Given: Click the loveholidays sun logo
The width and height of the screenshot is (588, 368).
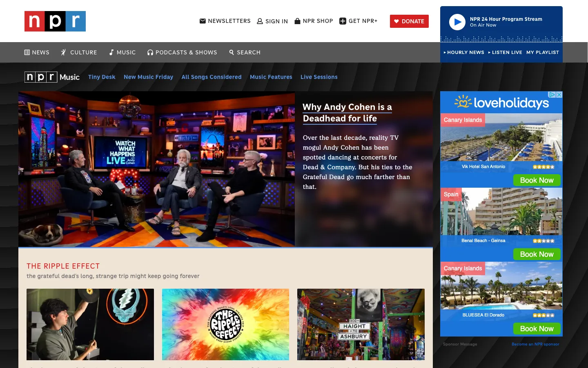Looking at the screenshot, I should pyautogui.click(x=463, y=102).
